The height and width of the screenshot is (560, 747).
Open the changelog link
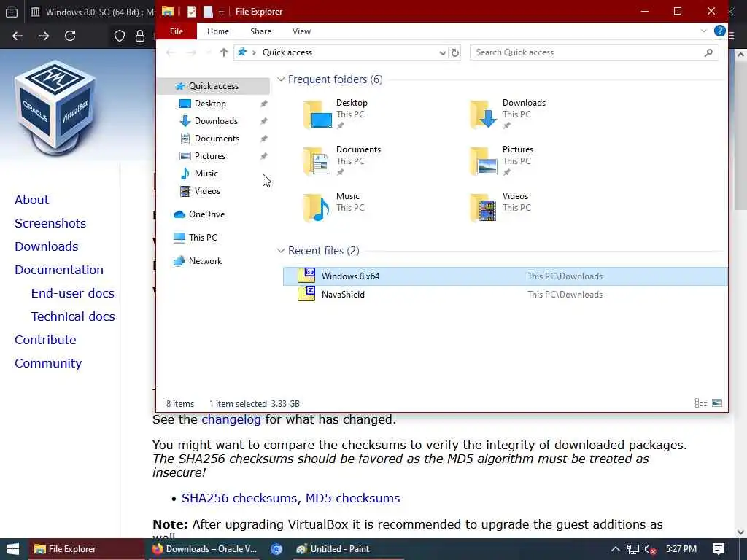tap(231, 419)
